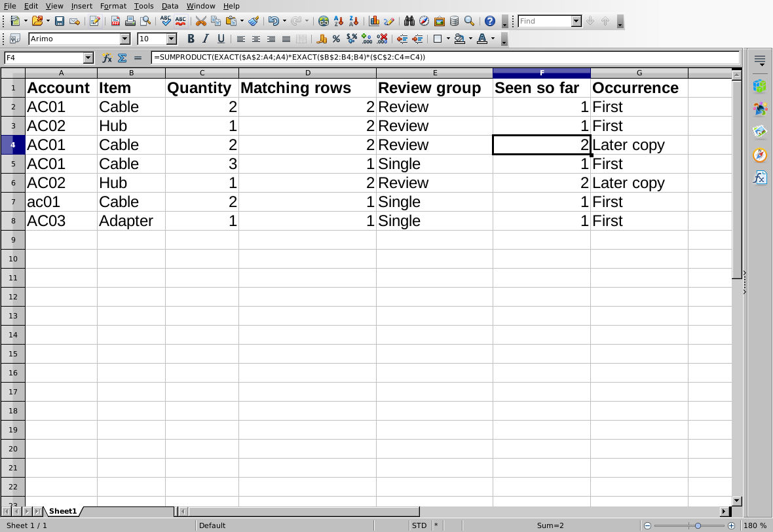Toggle Justified alignment
Viewport: 773px width, 532px height.
286,39
